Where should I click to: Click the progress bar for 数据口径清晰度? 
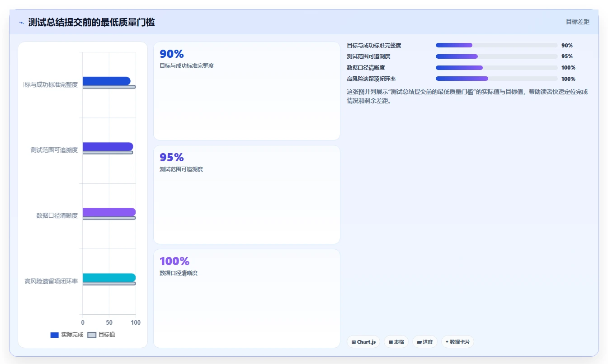(x=496, y=68)
